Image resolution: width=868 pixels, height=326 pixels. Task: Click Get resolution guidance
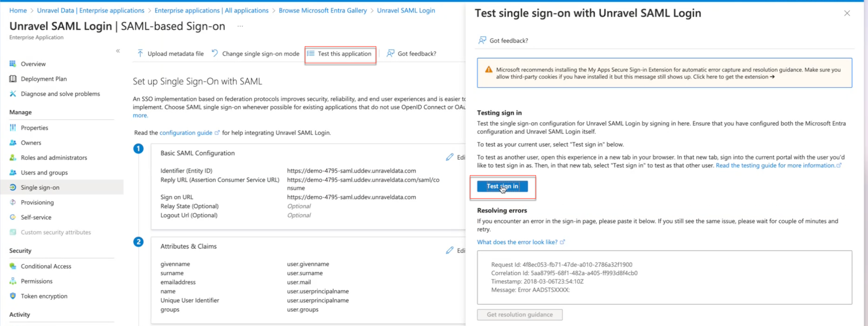click(x=519, y=314)
